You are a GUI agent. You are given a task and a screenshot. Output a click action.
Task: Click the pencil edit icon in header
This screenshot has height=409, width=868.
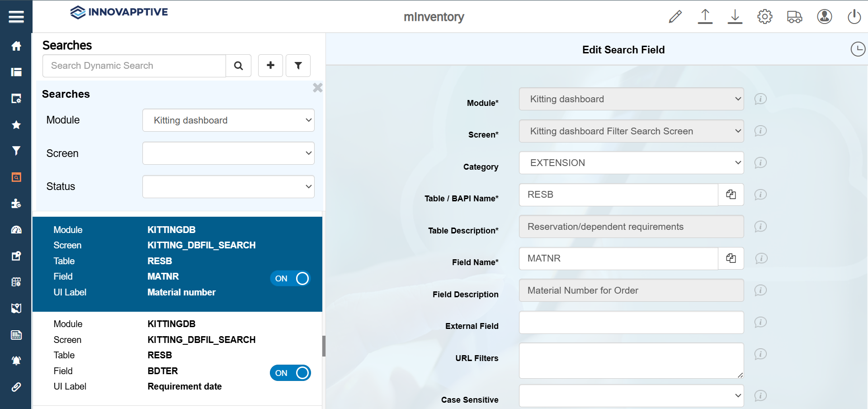[x=675, y=17]
